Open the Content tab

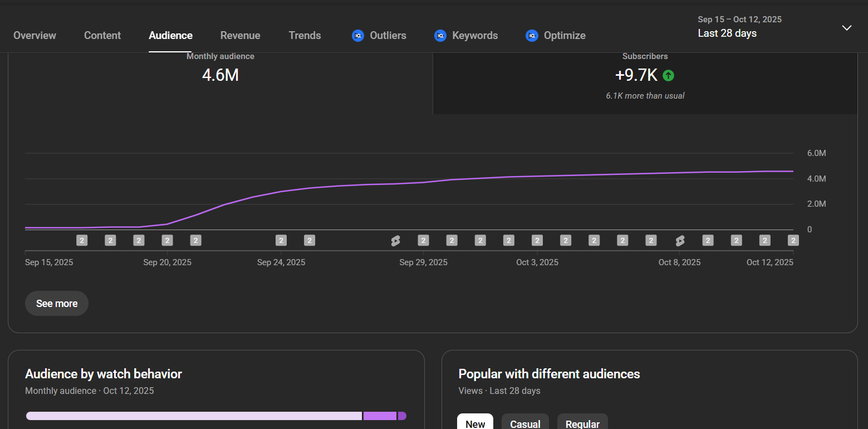click(x=102, y=36)
